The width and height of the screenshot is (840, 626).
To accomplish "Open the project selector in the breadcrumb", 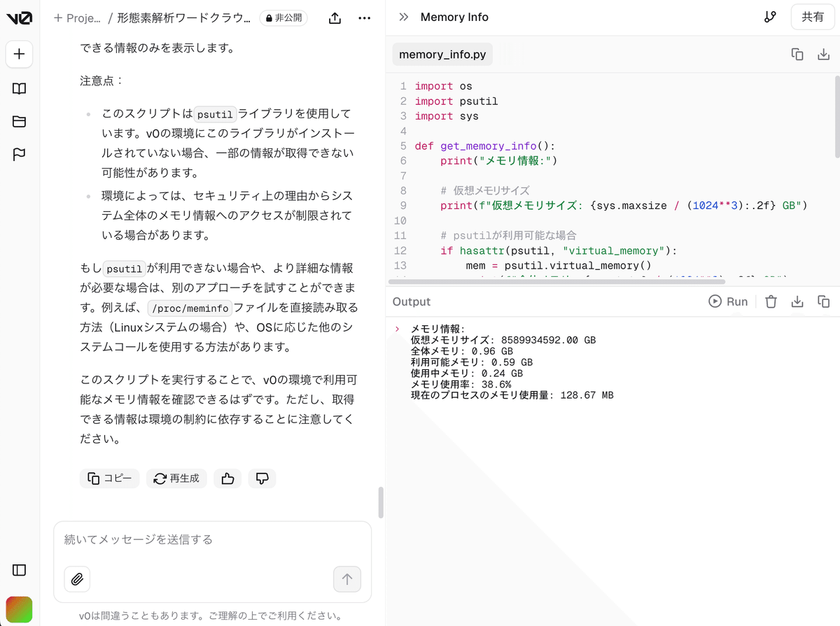I will pyautogui.click(x=77, y=18).
